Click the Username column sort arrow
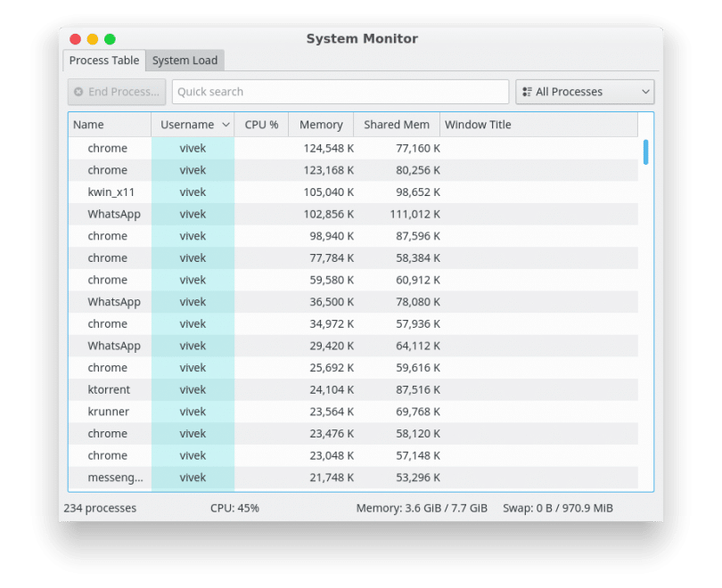The image size is (722, 588). click(226, 125)
